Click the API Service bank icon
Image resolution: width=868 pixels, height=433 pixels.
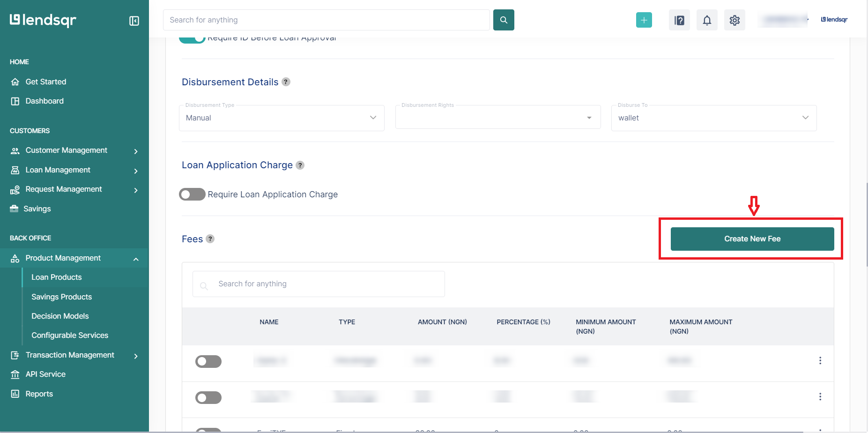(15, 374)
